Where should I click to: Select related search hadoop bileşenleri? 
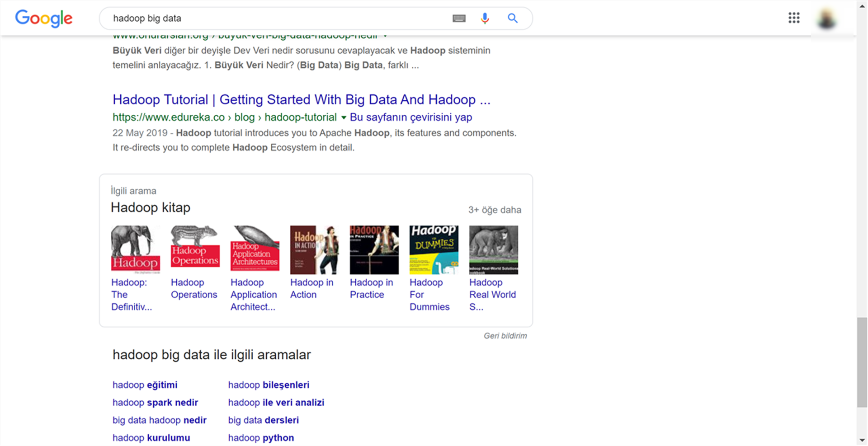click(x=269, y=385)
